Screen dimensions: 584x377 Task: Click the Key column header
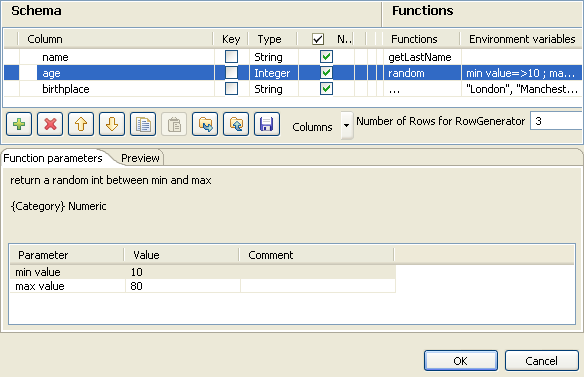(x=231, y=39)
